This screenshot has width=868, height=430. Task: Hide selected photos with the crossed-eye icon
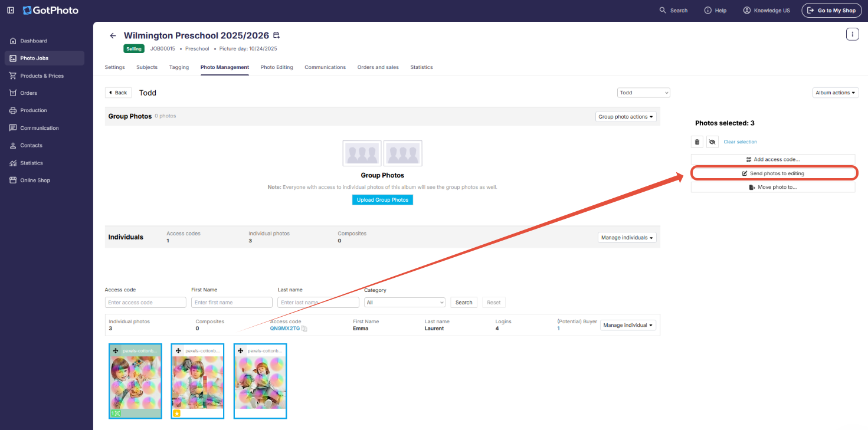[712, 142]
